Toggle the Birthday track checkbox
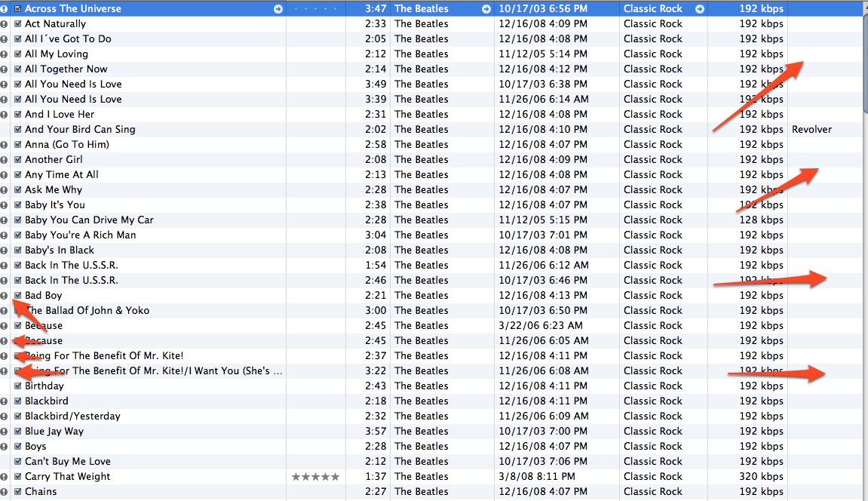The height and width of the screenshot is (501, 868). [x=17, y=386]
